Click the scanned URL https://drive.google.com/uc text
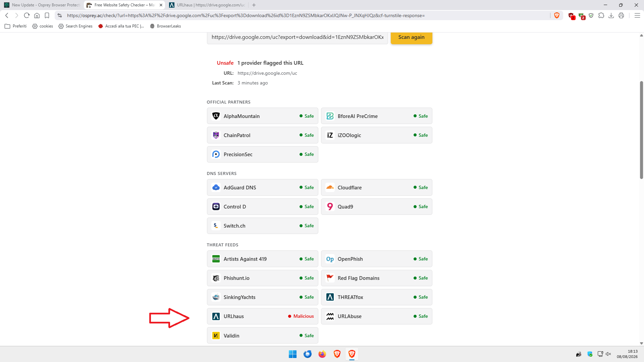This screenshot has height=362, width=644. (267, 73)
